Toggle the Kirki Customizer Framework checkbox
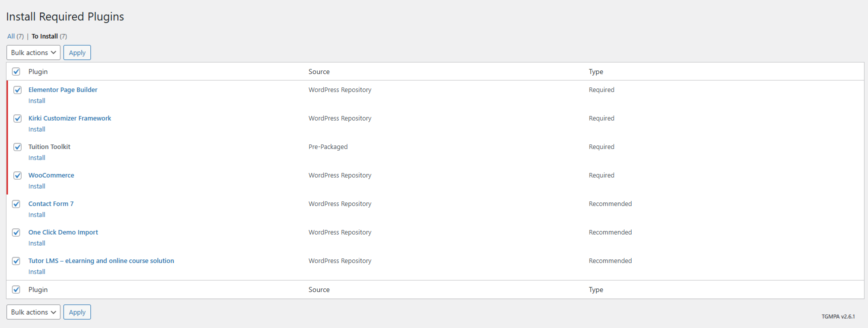The width and height of the screenshot is (868, 328). pos(17,118)
